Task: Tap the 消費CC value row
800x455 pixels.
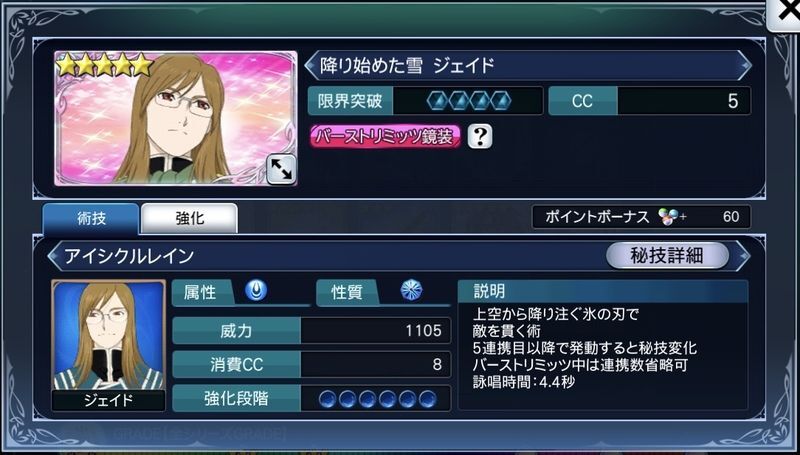Action: tap(312, 365)
